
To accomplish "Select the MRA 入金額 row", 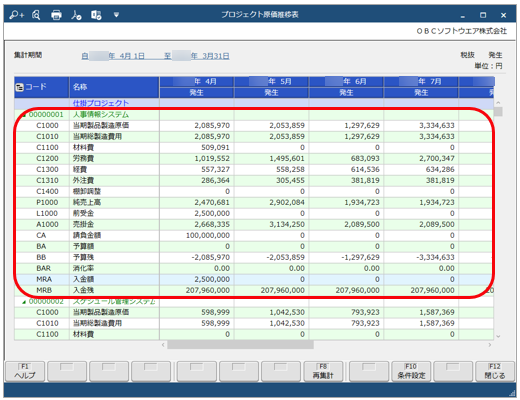I will point(253,279).
